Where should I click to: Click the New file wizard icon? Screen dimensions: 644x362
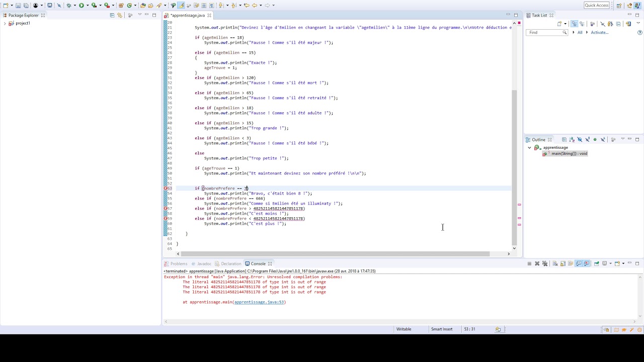click(x=5, y=6)
